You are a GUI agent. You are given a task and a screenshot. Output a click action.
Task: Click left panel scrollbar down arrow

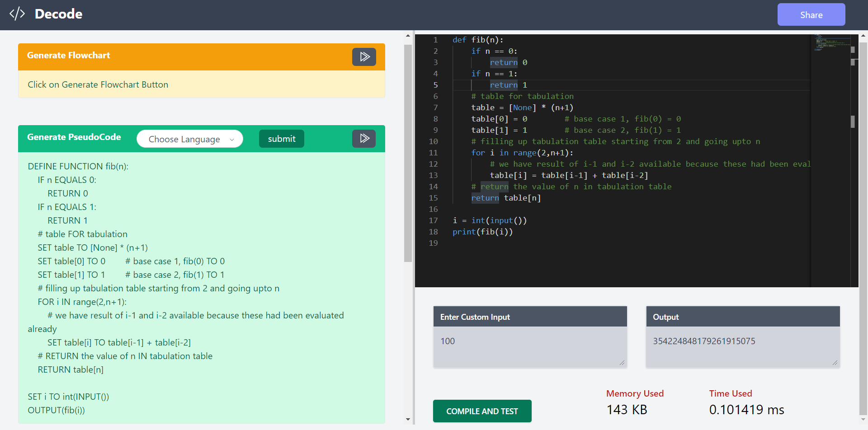point(408,419)
